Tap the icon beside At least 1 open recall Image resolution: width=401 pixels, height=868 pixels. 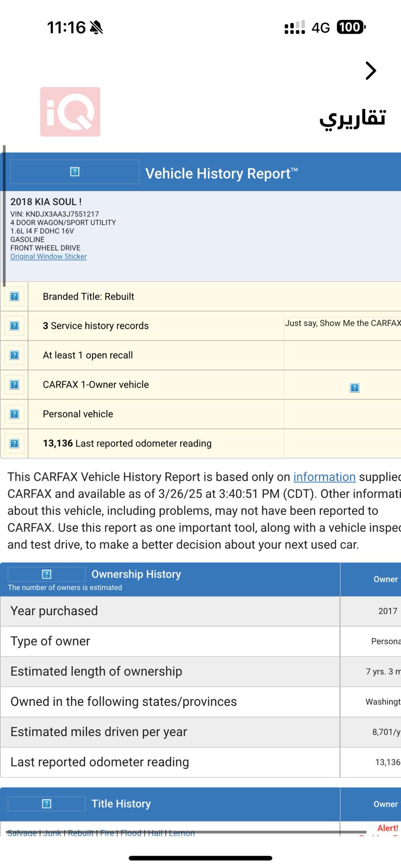point(14,355)
